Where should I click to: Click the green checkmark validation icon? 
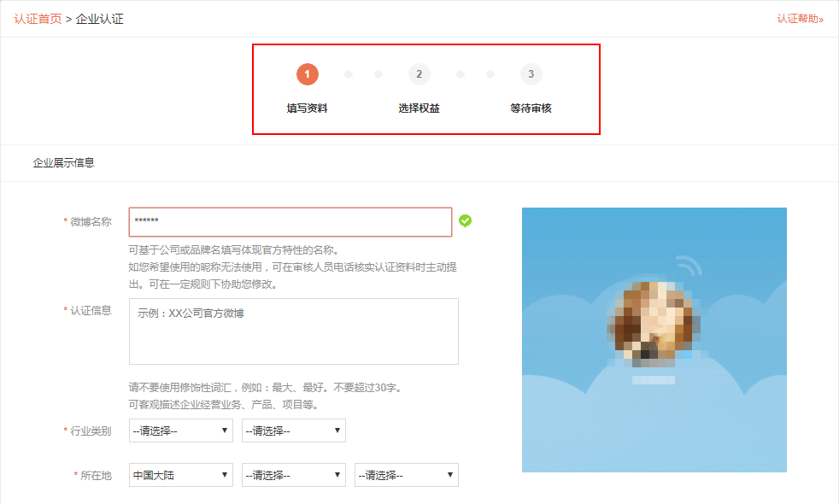[x=466, y=221]
